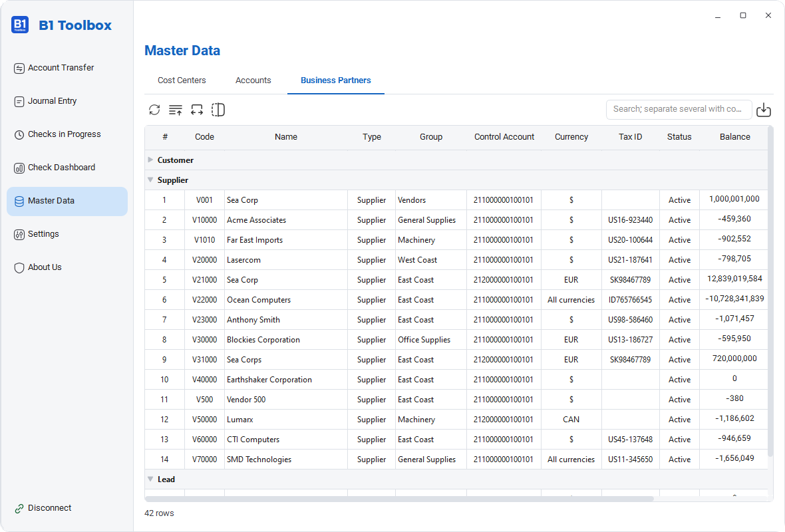Click the B1 Toolbox logo icon

[x=20, y=25]
